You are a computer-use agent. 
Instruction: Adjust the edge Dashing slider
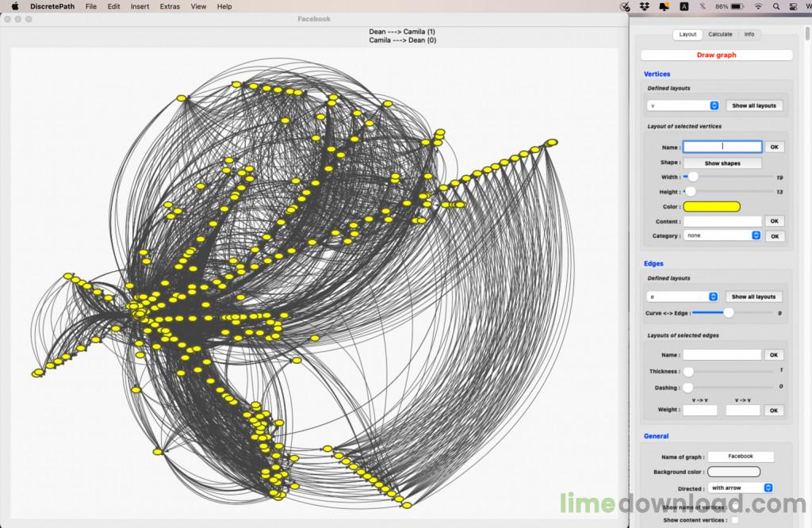pyautogui.click(x=688, y=387)
